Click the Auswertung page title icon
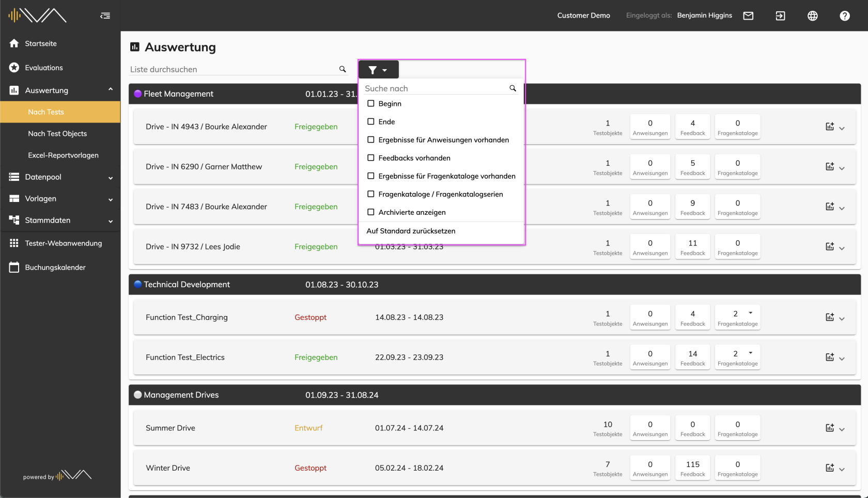Image resolution: width=868 pixels, height=498 pixels. (135, 47)
